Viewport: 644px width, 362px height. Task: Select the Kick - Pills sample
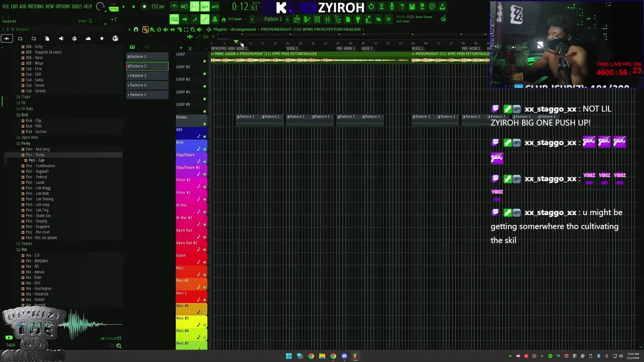coord(33,126)
